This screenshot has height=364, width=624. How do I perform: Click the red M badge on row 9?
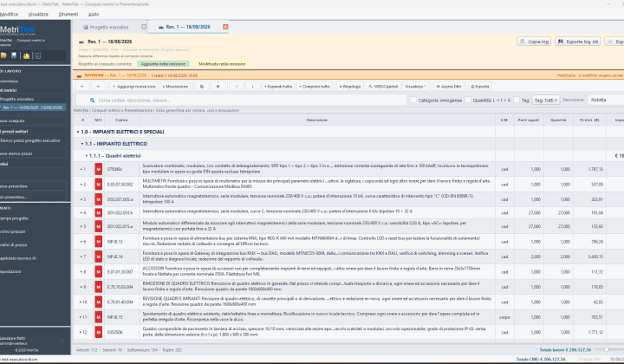coord(98,287)
